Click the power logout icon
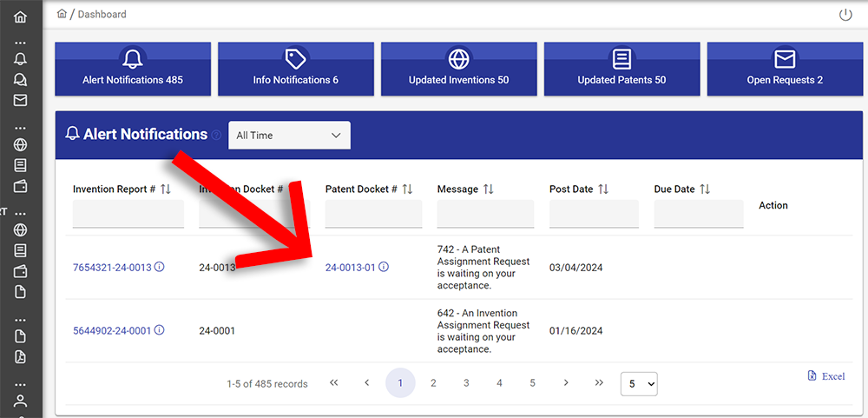Image resolution: width=868 pixels, height=418 pixels. click(845, 15)
